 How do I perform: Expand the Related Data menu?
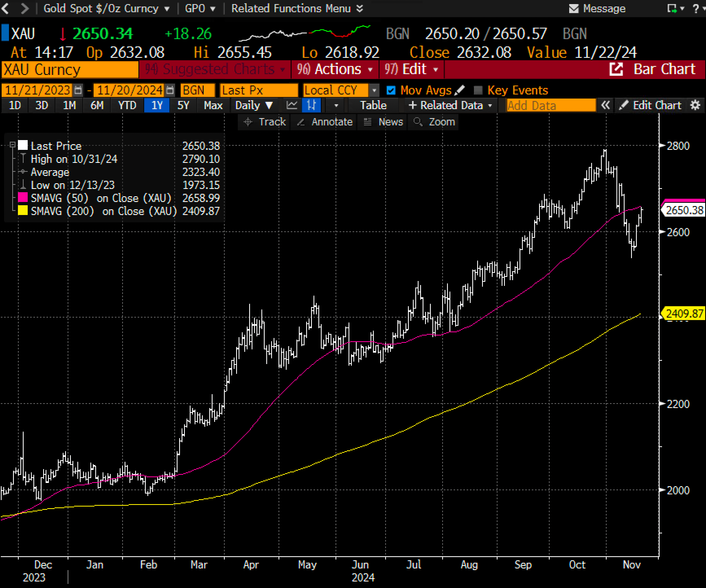[450, 105]
